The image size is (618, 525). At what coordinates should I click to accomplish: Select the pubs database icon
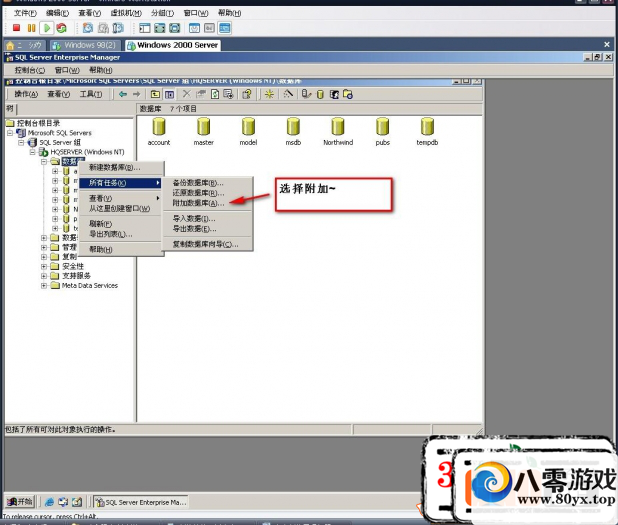382,132
